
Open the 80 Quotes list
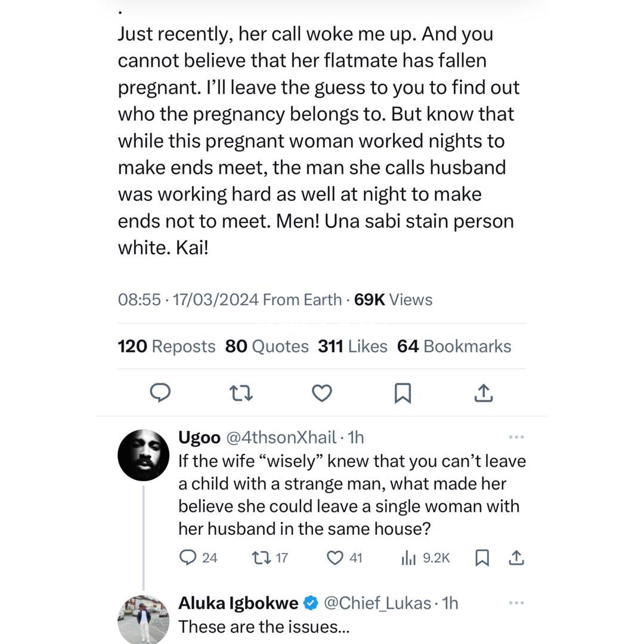[267, 346]
